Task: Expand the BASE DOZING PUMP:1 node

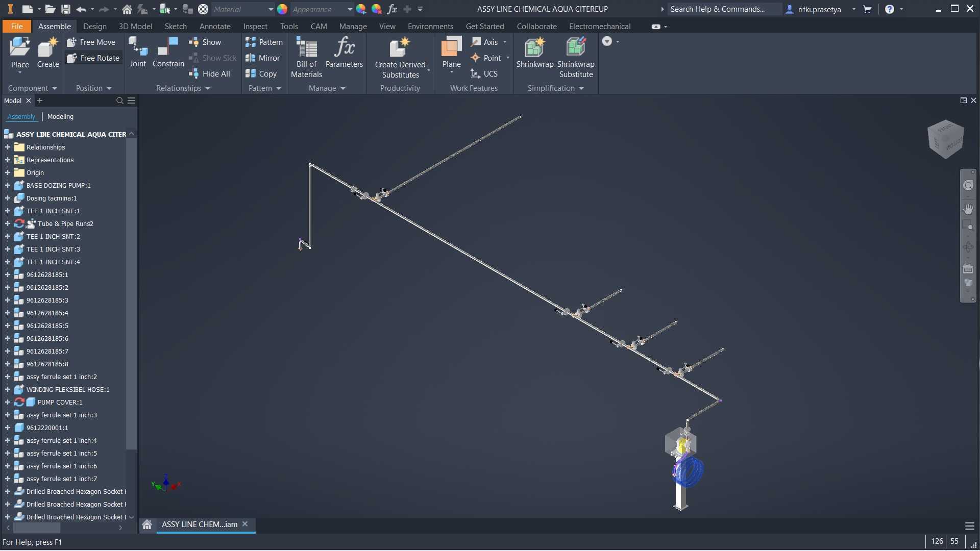Action: click(8, 186)
